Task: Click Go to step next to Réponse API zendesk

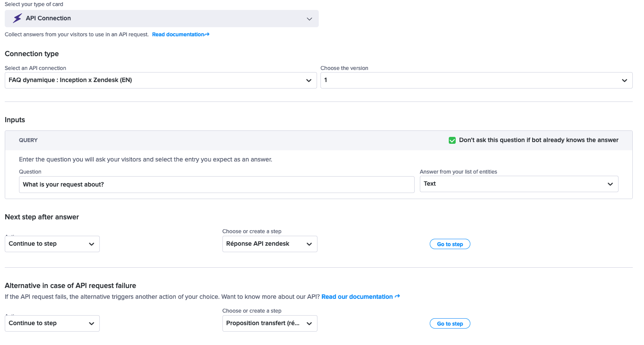Action: (450, 244)
